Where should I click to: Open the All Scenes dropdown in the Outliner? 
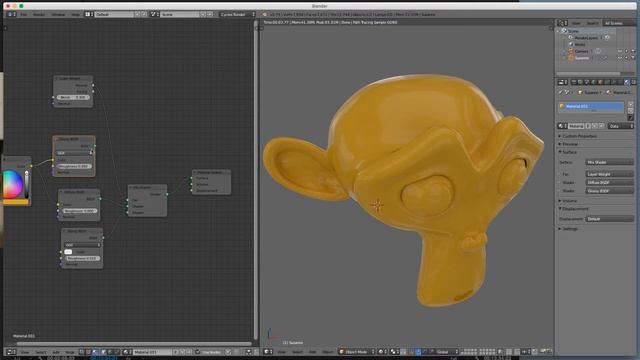618,23
